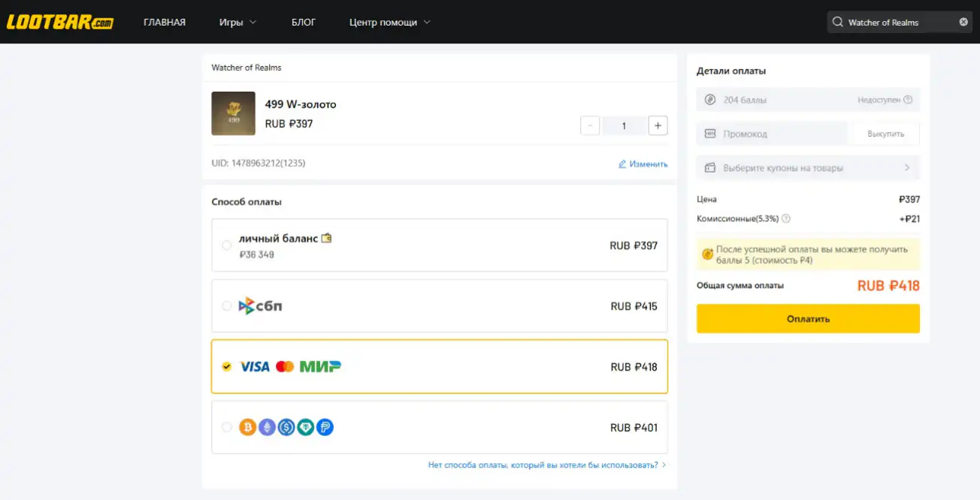Click the wallet icon beside личный баланс

[326, 238]
